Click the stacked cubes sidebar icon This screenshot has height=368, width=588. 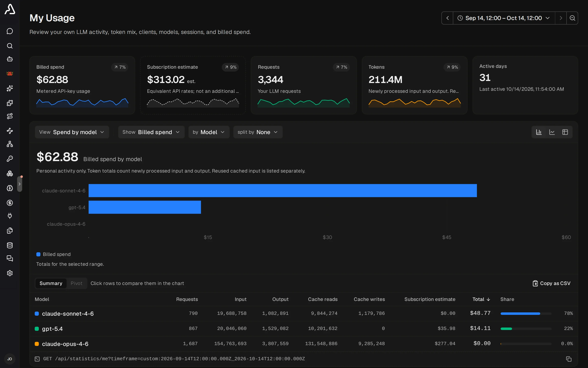point(10,173)
